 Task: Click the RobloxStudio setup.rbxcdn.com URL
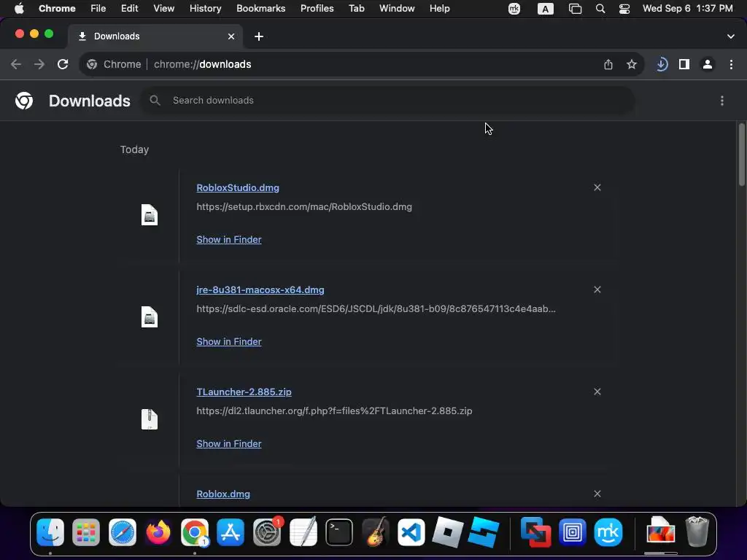coord(304,206)
